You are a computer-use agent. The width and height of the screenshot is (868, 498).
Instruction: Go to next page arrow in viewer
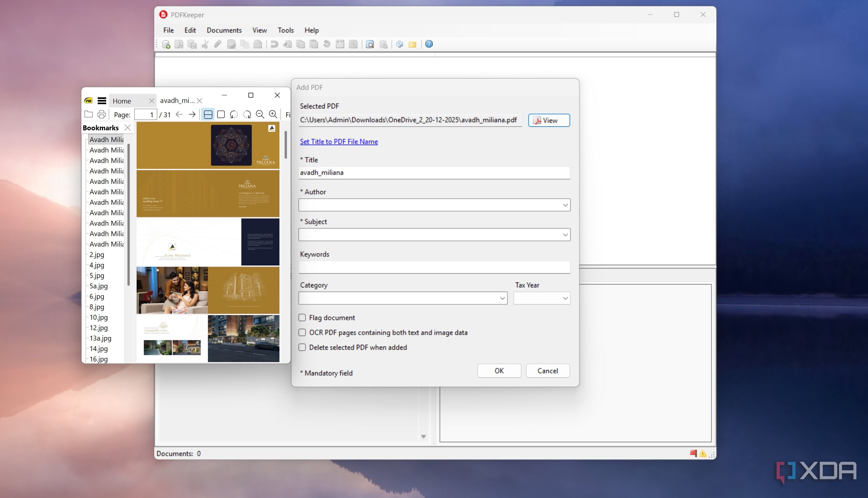click(x=192, y=115)
